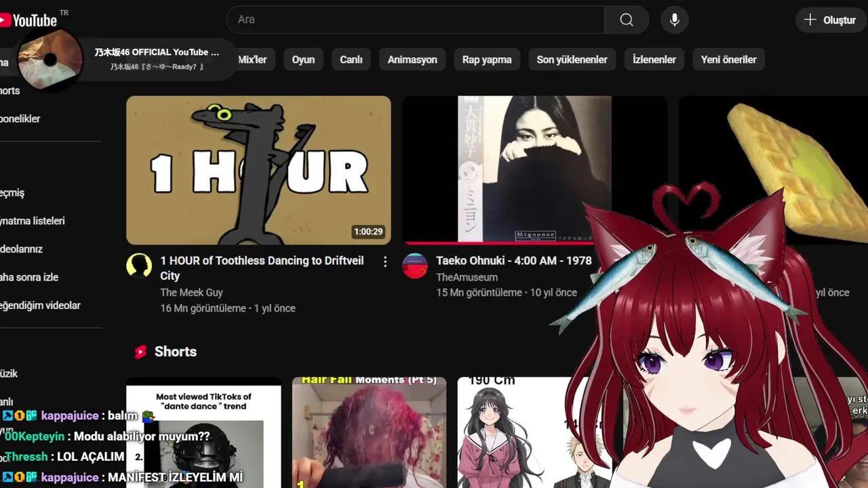Viewport: 868px width, 488px height.
Task: Click 16 Mn görüntüleme view count text
Action: click(203, 308)
